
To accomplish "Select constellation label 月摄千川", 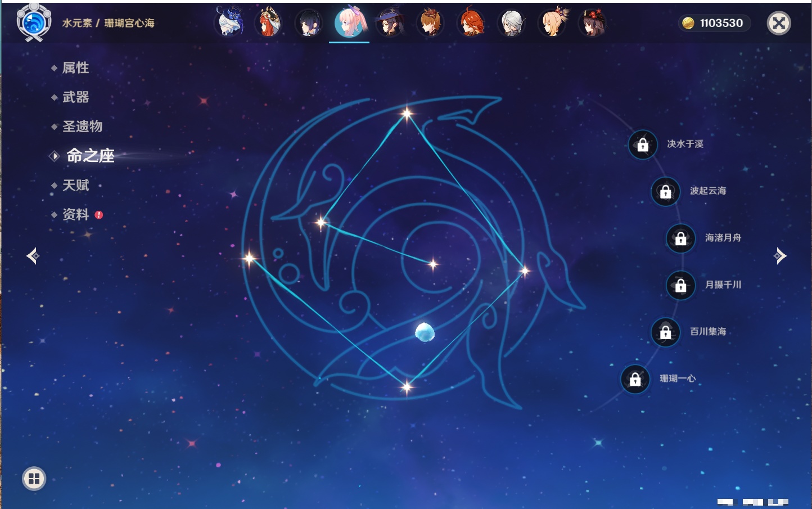I will coord(723,285).
